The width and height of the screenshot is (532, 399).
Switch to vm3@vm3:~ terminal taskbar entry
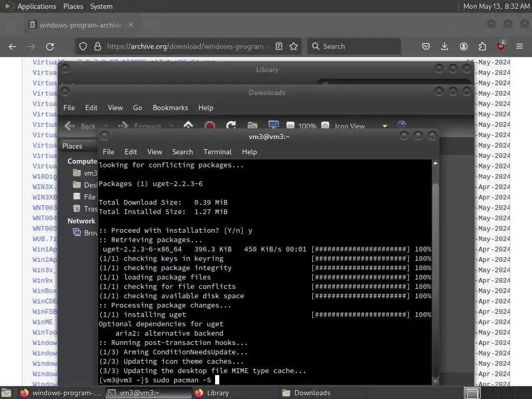148,393
